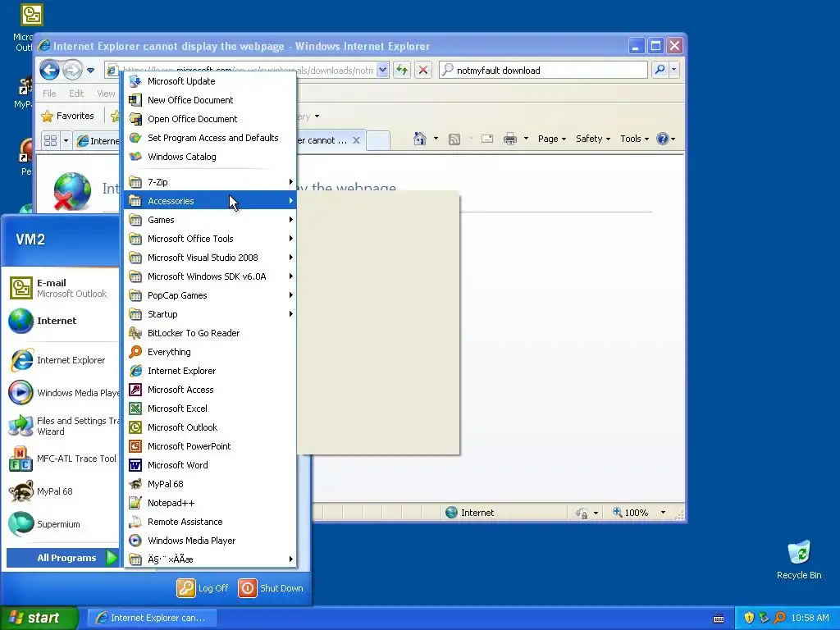Launch Microsoft Access
Viewport: 840px width, 630px height.
tap(210, 390)
